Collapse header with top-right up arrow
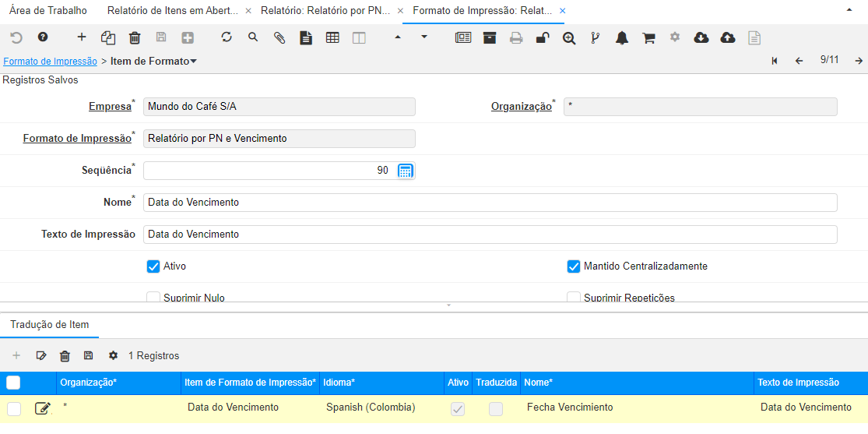868x434 pixels. point(849,11)
